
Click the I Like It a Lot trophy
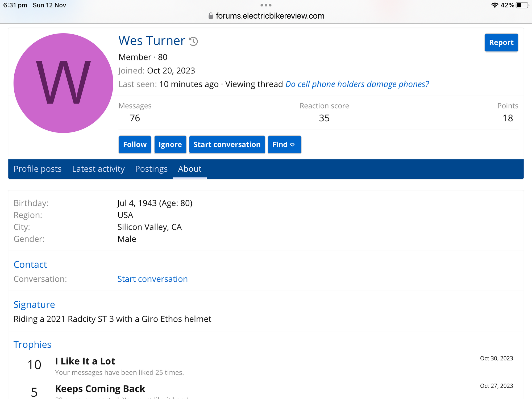click(x=85, y=361)
